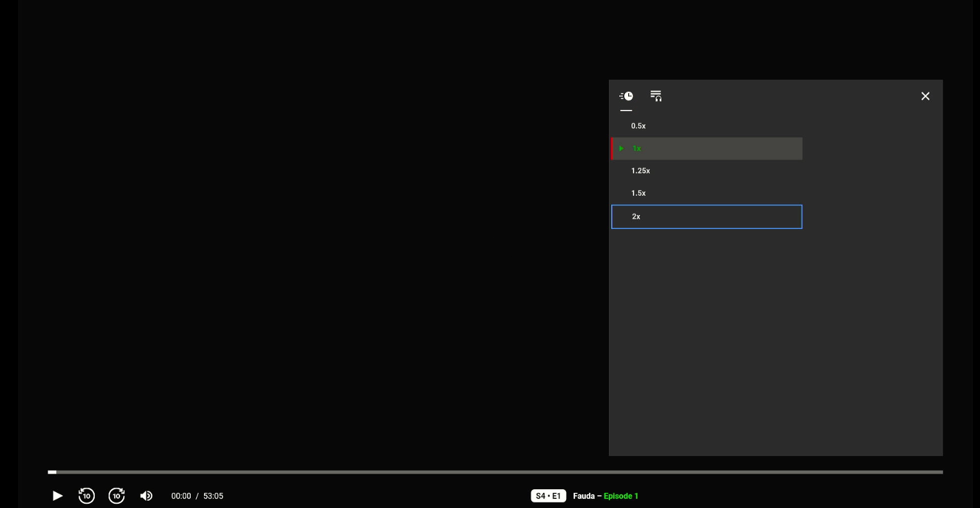Image resolution: width=980 pixels, height=508 pixels.
Task: Open the playback speed tab
Action: pos(626,96)
